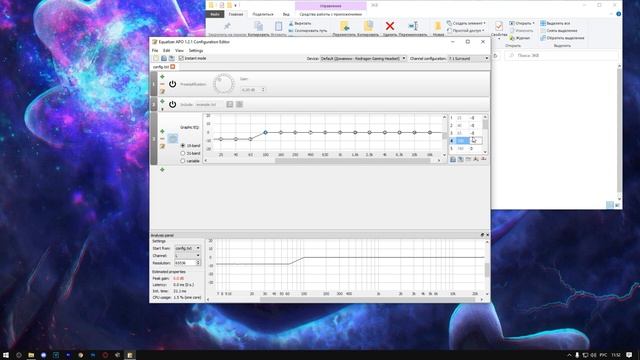Click the normalize response icon under band table
This screenshot has width=640, height=360.
click(x=476, y=159)
